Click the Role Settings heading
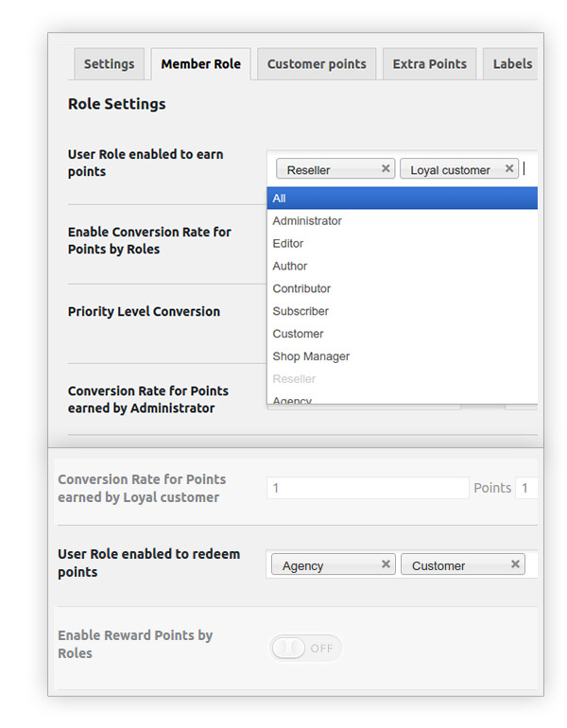Viewport: 567px width, 728px height. (117, 104)
